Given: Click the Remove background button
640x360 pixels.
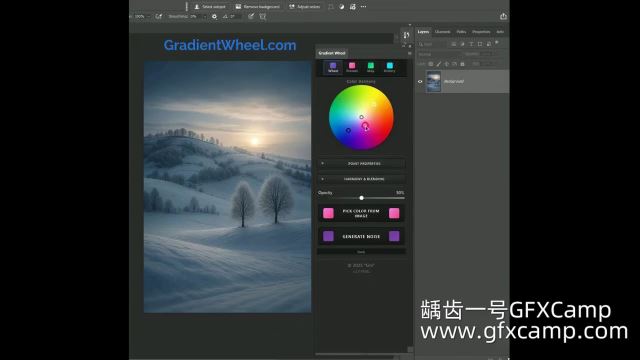Looking at the screenshot, I should click(x=258, y=7).
